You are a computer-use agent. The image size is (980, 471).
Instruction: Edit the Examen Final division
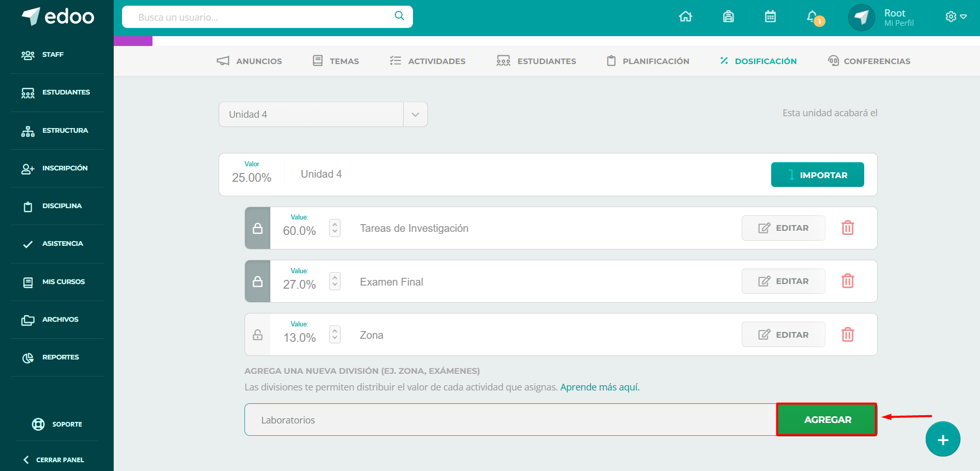(x=783, y=281)
